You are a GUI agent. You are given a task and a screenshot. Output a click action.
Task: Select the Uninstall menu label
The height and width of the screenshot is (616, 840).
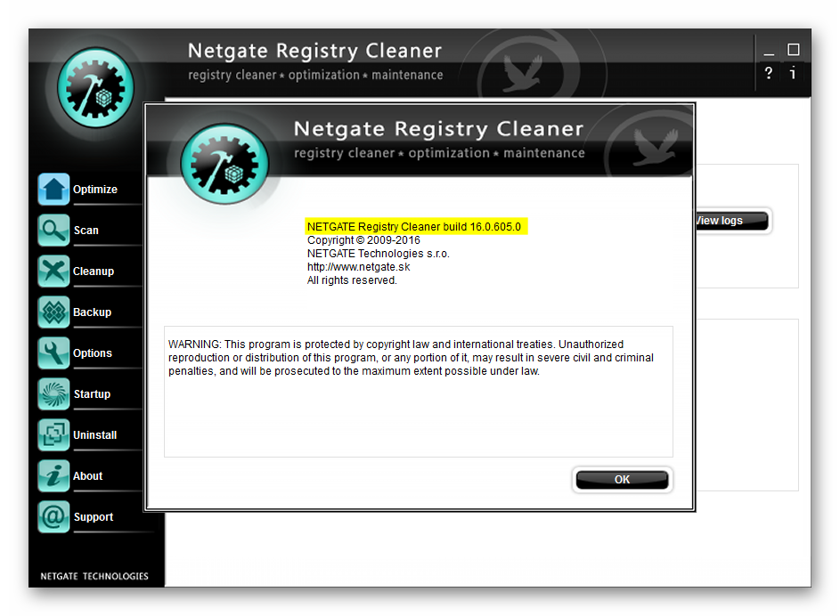pyautogui.click(x=94, y=435)
